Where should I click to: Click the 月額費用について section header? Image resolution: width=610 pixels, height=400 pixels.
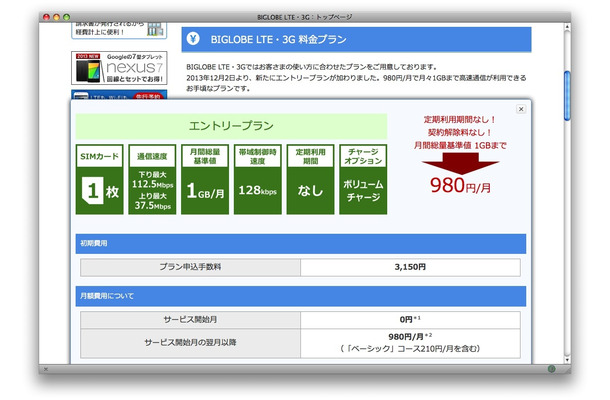click(301, 296)
